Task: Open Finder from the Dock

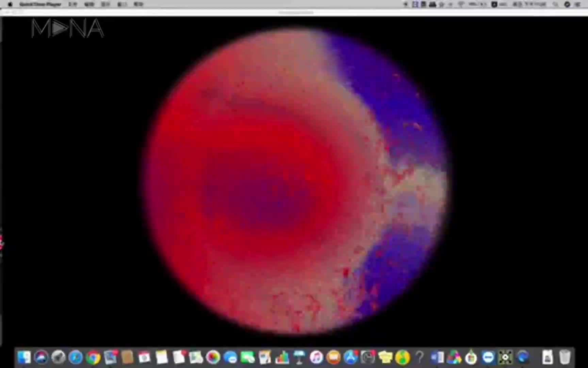Action: [x=24, y=357]
